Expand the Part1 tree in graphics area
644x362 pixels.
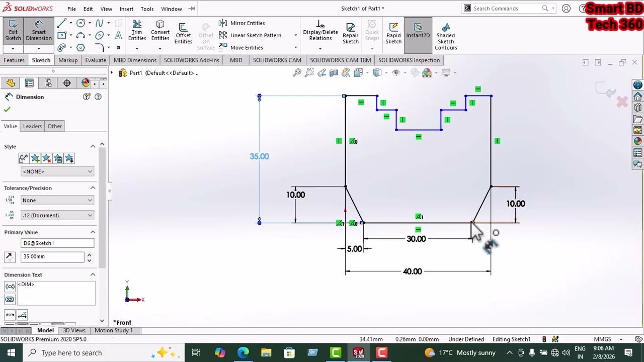click(112, 73)
